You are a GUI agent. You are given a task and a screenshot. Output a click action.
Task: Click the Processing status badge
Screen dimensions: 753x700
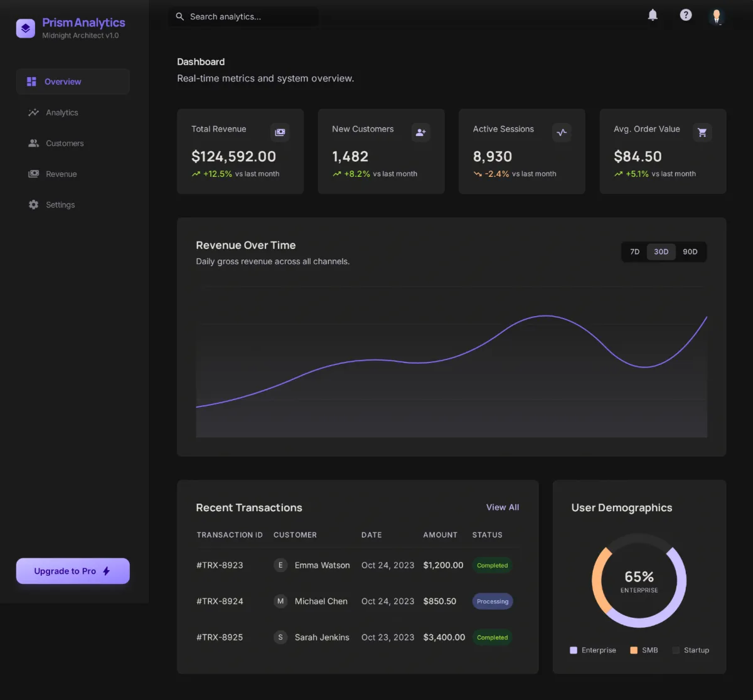[x=493, y=601]
